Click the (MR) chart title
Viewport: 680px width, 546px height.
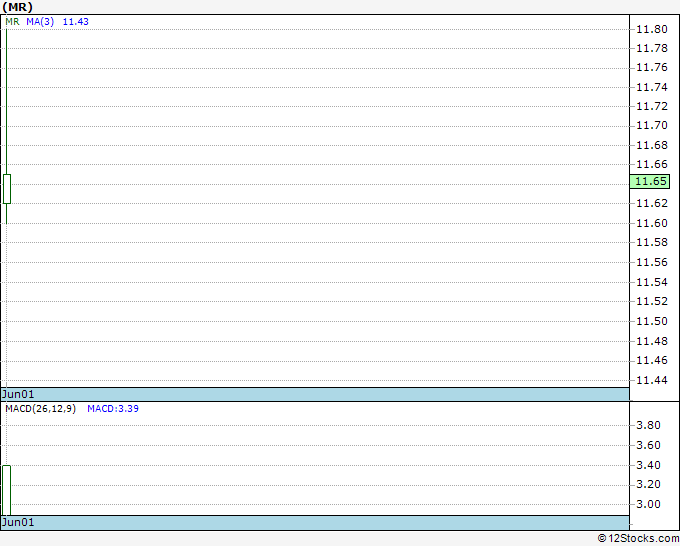click(x=17, y=7)
